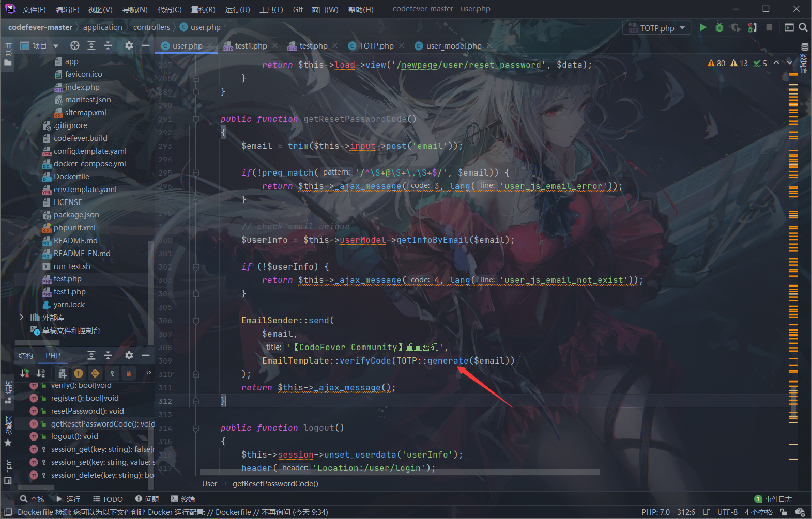Open the 终端 terminal tool window
Viewport: 812px width, 519px height.
[x=183, y=499]
